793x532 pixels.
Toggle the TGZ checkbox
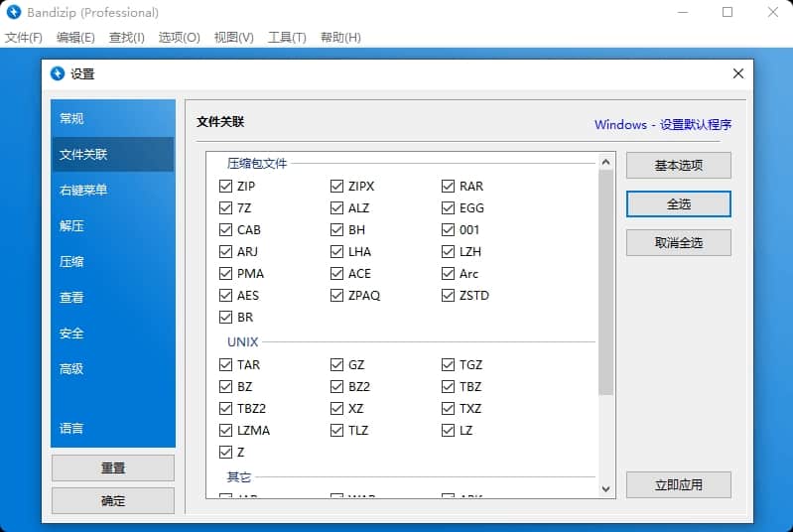click(x=448, y=364)
